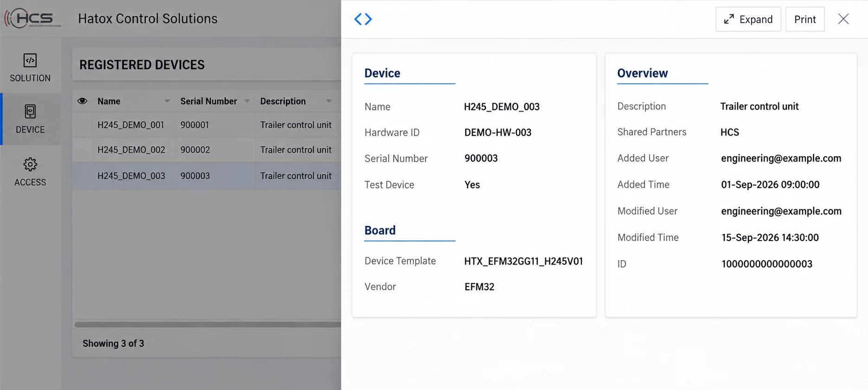Open the Solution sidebar section
868x390 pixels.
click(30, 68)
